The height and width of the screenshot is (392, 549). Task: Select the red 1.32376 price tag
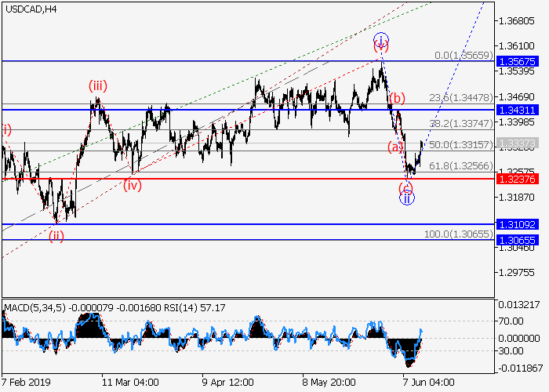pos(520,179)
